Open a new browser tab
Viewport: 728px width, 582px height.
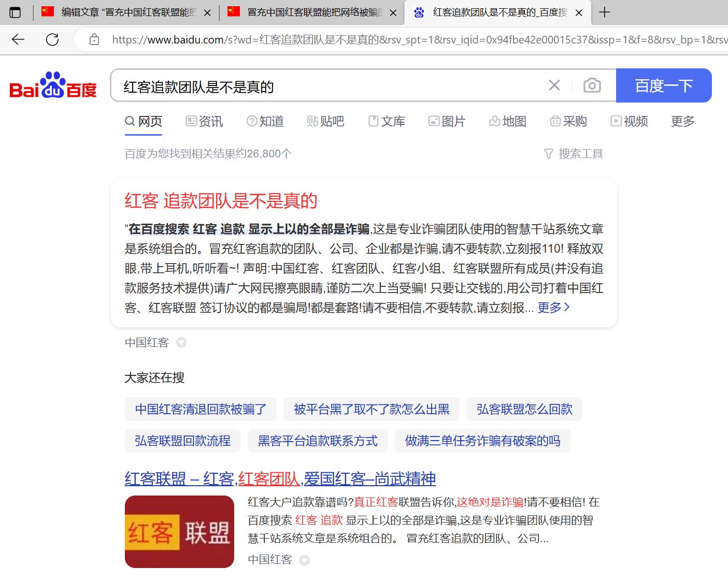tap(604, 12)
